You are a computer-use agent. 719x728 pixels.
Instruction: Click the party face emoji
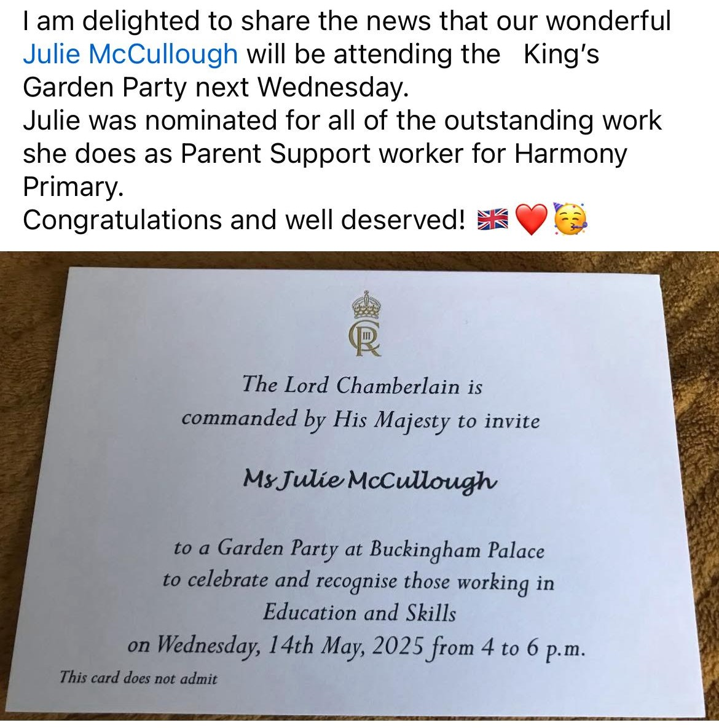pyautogui.click(x=570, y=219)
